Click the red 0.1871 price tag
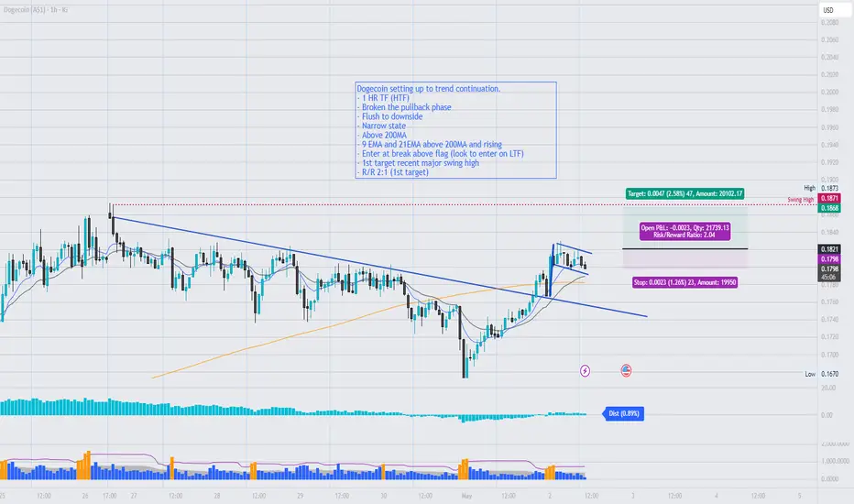This screenshot has width=854, height=504. 830,198
